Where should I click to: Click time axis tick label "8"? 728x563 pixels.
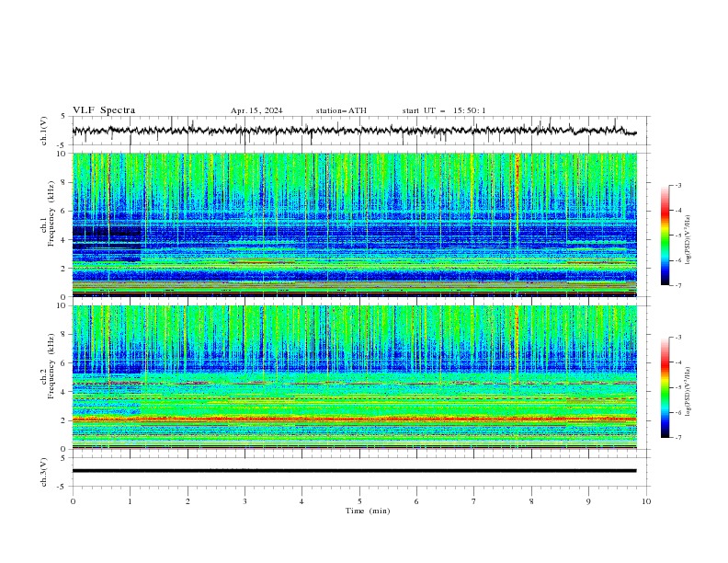coord(531,501)
